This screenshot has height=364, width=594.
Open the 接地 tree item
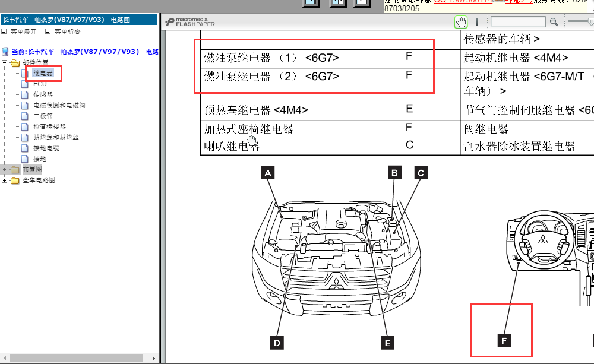coord(39,159)
